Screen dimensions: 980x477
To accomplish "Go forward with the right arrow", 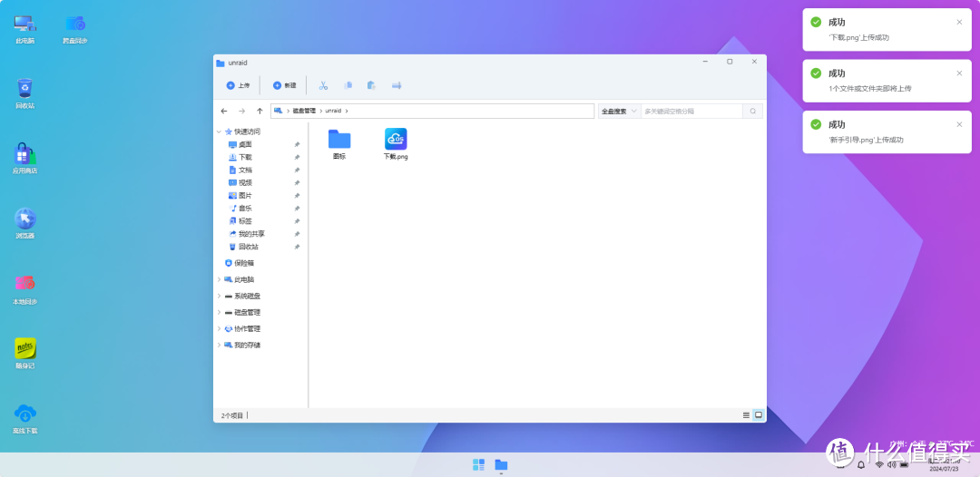I will coord(242,112).
